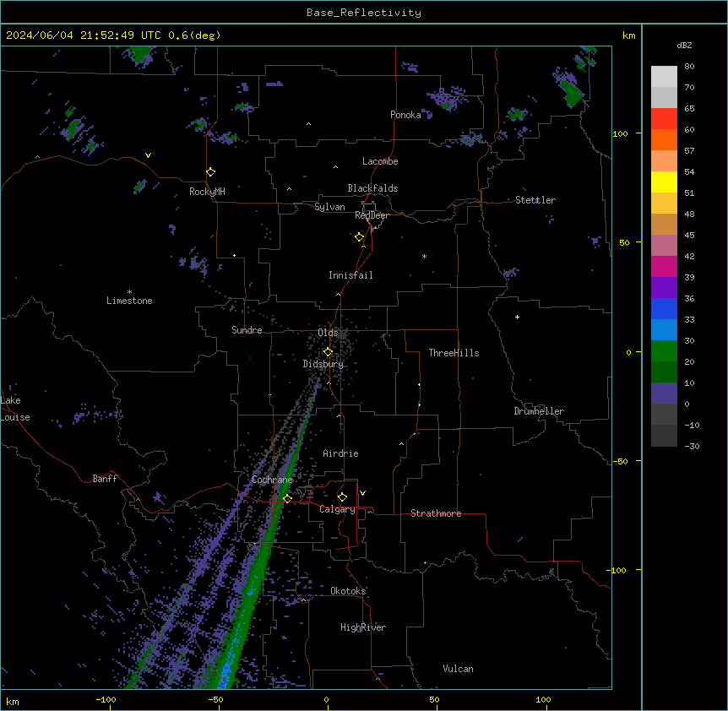Select the Olds label

[x=328, y=333]
